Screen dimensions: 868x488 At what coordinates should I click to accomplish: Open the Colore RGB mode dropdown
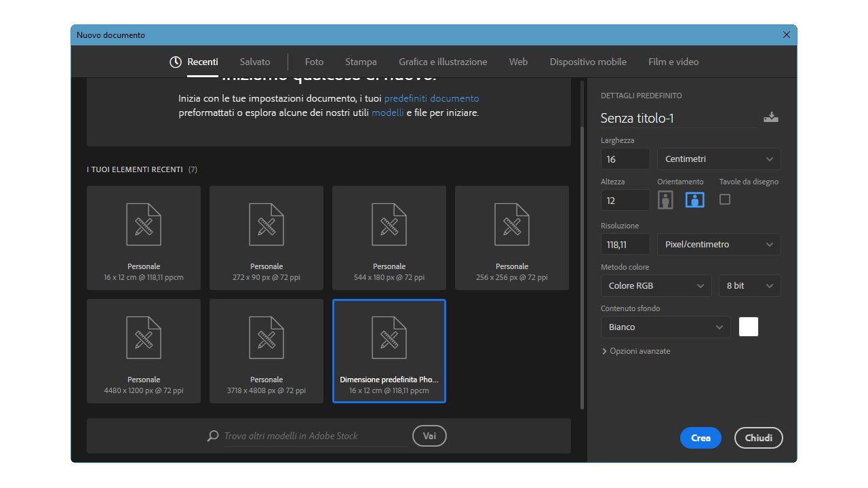tap(656, 286)
